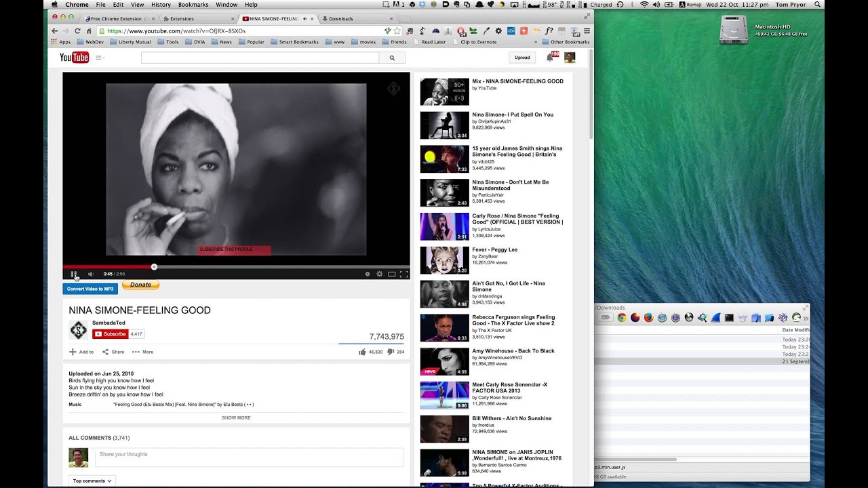Go back with Chrome back arrow

56,30
